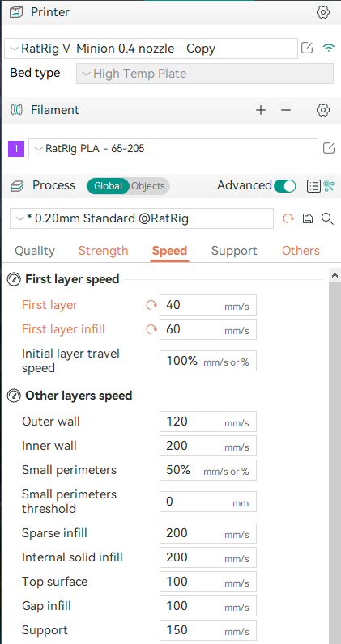
Task: Remove a filament with the minus icon
Action: click(x=286, y=110)
